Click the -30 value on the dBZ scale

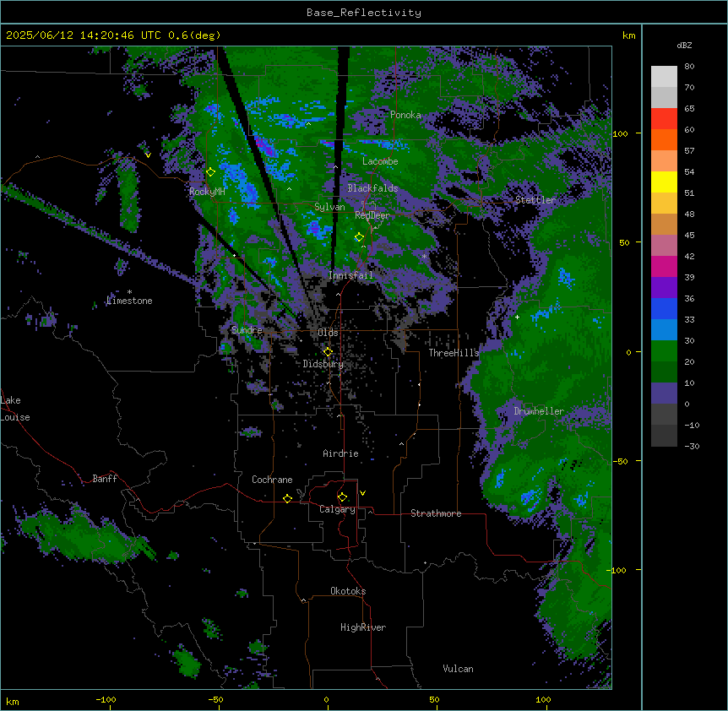click(692, 446)
